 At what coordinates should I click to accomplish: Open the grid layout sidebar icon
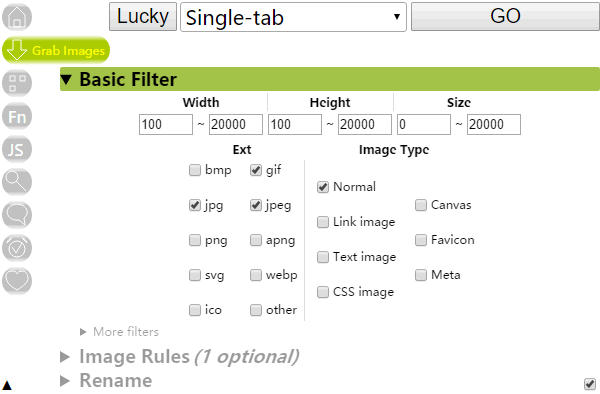click(17, 83)
